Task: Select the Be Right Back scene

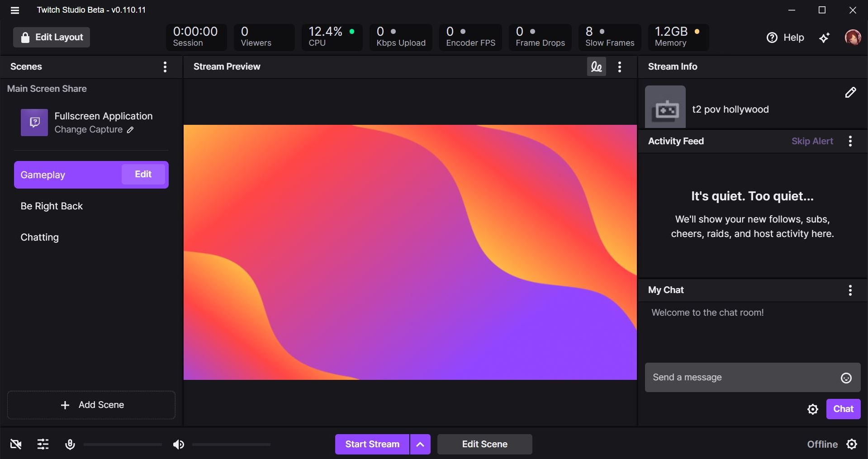Action: click(x=52, y=206)
